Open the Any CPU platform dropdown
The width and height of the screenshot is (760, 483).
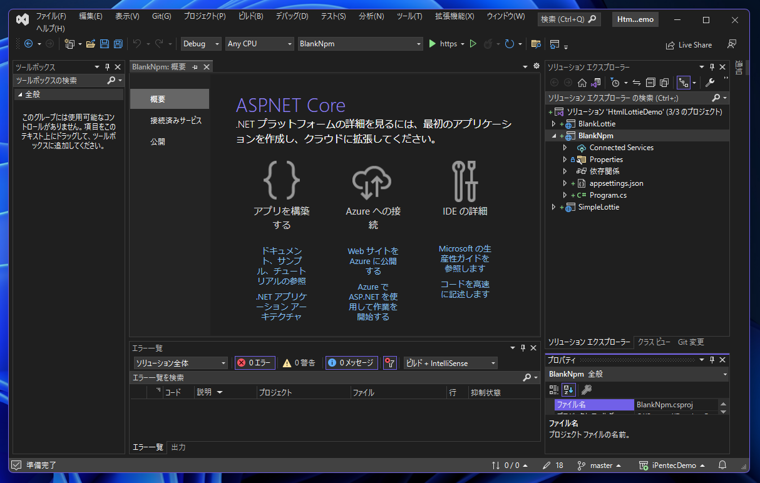click(260, 44)
